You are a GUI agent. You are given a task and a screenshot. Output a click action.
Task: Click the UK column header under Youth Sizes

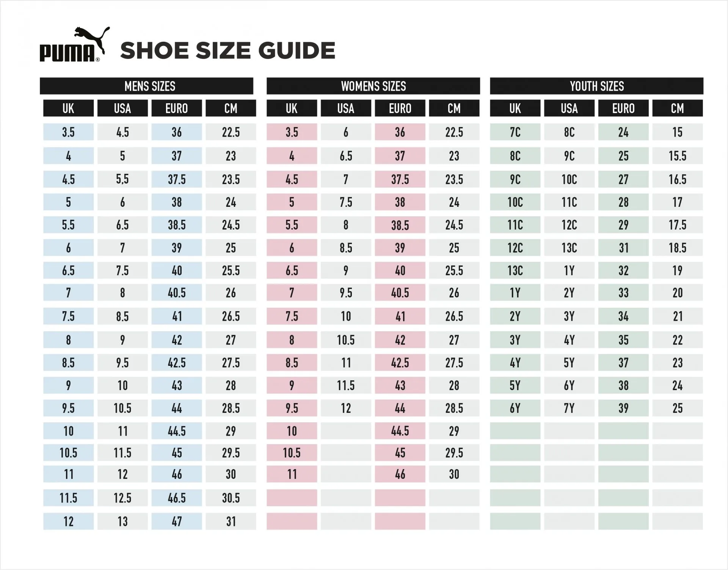[515, 108]
